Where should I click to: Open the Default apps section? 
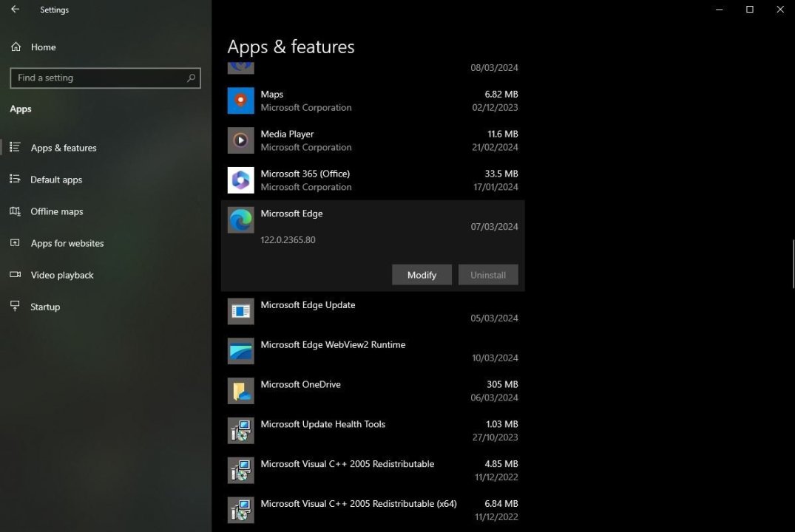(56, 180)
